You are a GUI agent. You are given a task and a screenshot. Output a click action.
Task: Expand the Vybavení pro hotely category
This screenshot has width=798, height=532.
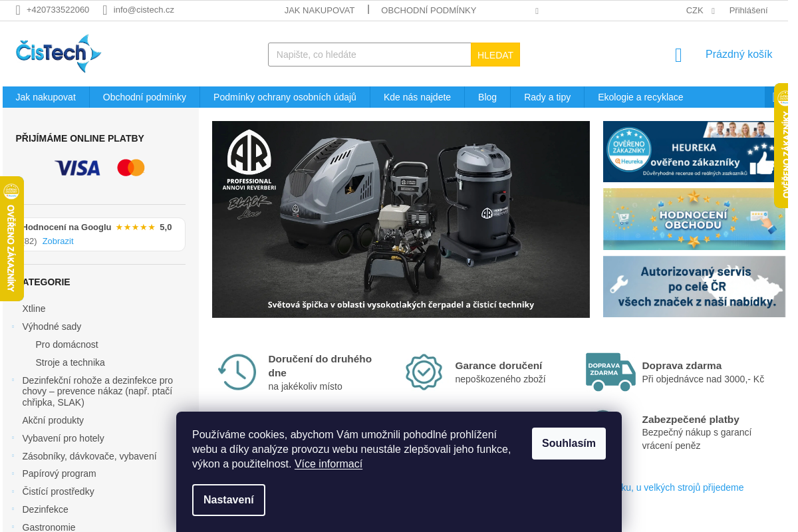[x=13, y=438]
